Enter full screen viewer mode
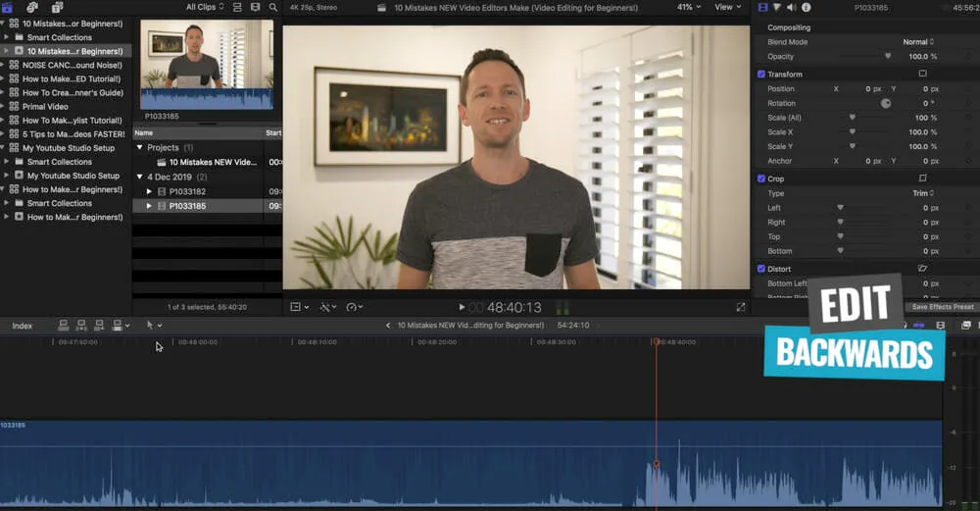This screenshot has height=511, width=980. 740,307
